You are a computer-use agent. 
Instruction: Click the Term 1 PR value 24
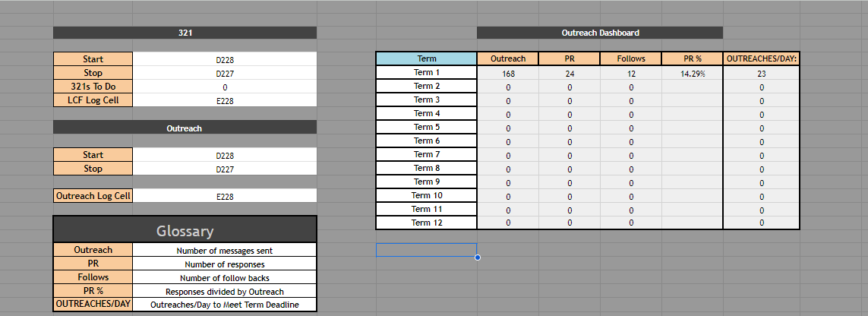(x=570, y=74)
